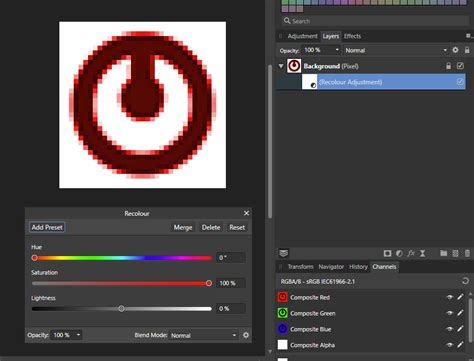474x361 pixels.
Task: Click the search magnifier icon in swatches
Action: tap(287, 21)
